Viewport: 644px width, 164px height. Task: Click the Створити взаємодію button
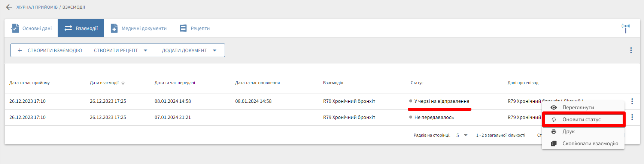50,51
